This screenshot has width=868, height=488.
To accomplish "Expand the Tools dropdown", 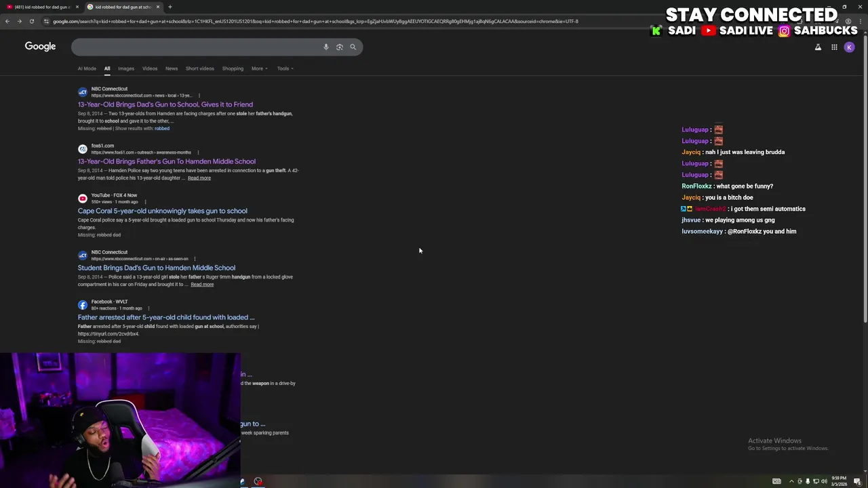I will 285,68.
